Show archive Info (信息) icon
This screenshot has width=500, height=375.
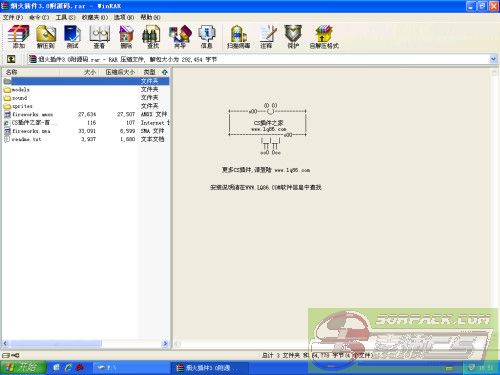207,37
